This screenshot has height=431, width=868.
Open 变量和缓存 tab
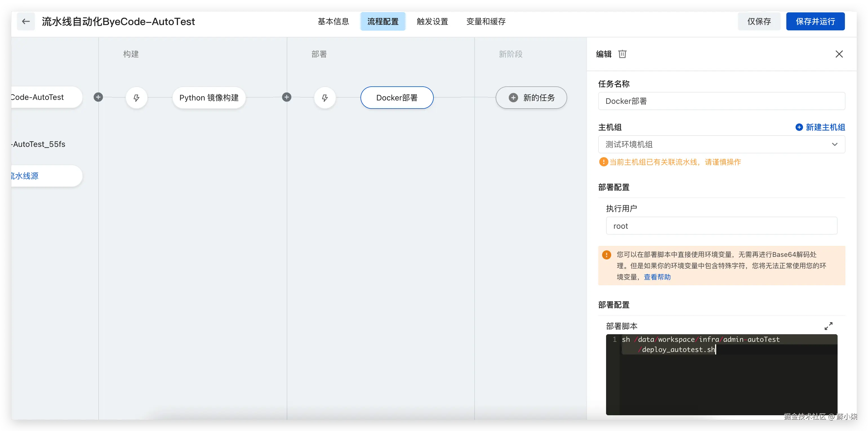tap(486, 22)
